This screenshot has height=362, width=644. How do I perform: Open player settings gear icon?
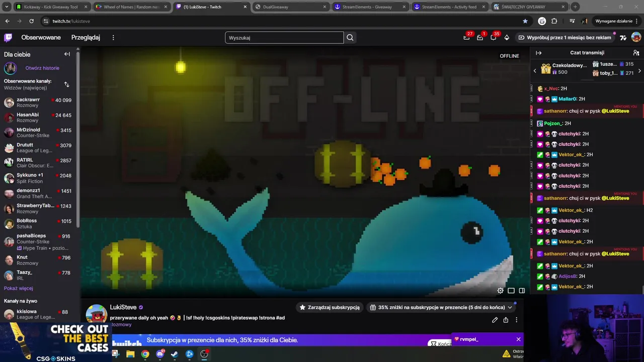pos(500,291)
